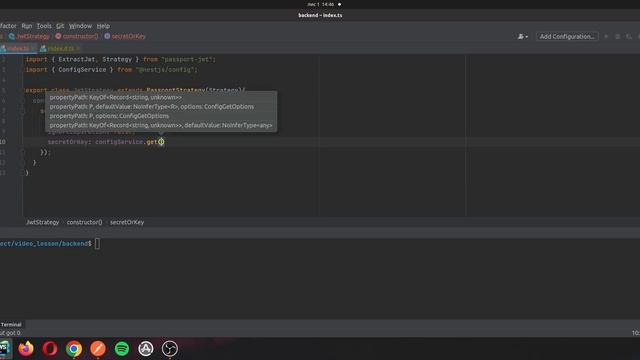Launch Firefox from the dock
The height and width of the screenshot is (360, 640).
(26, 349)
